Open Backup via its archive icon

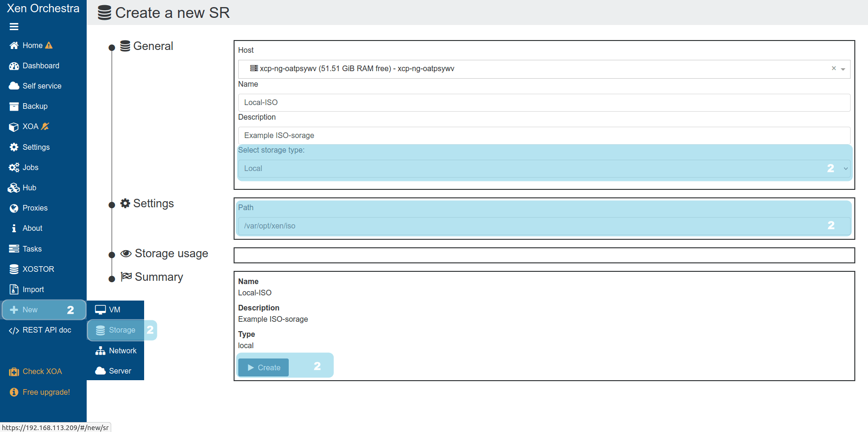[x=14, y=106]
